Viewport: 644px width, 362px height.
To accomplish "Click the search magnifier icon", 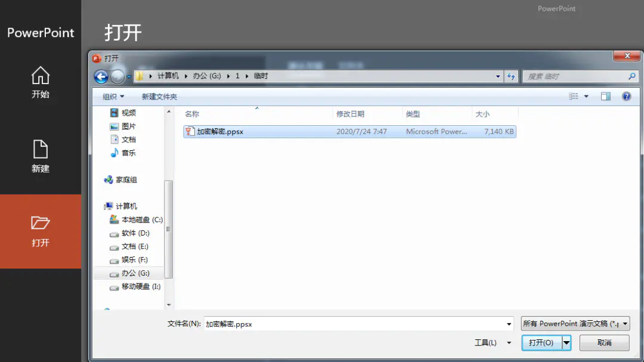I will [x=631, y=76].
